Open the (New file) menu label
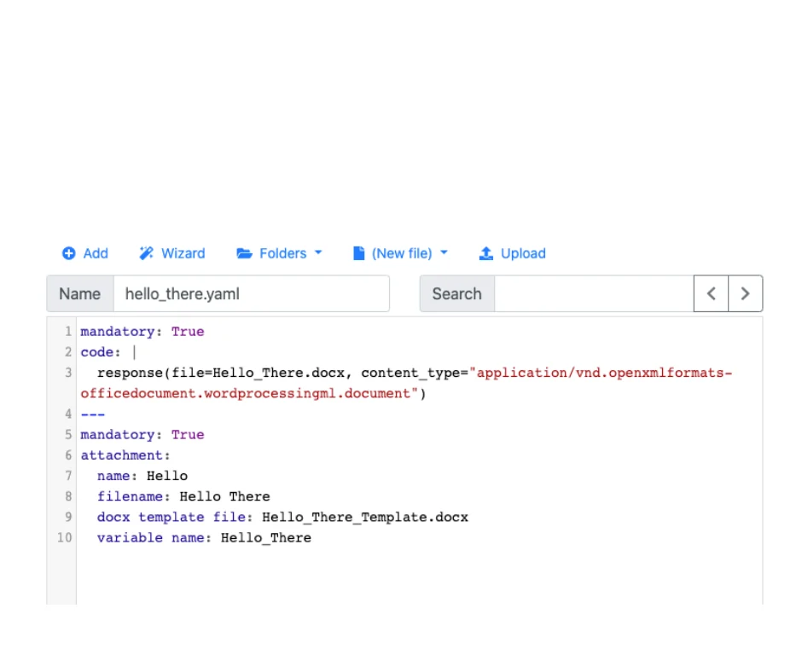Screen dimensions: 802x672 tap(402, 253)
